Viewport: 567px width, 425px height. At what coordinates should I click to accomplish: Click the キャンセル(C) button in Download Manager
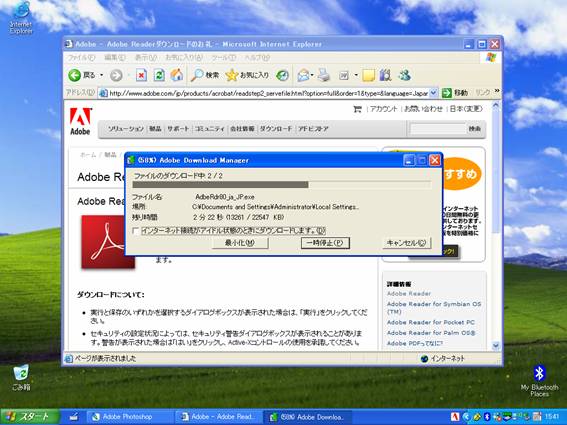click(407, 243)
